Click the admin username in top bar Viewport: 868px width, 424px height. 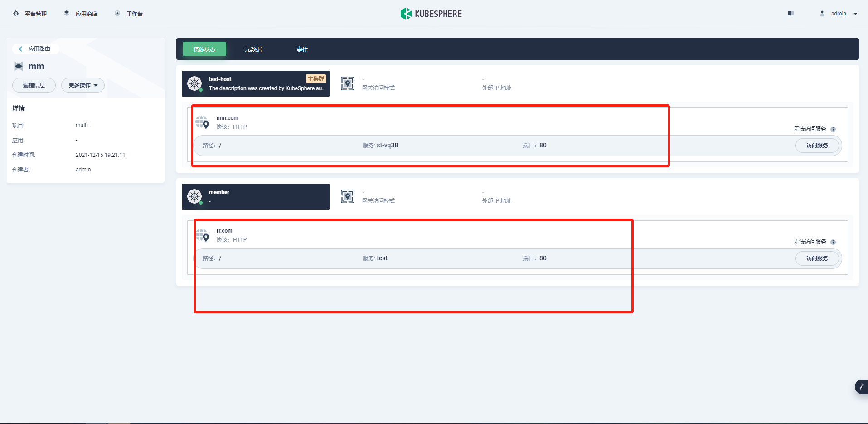[839, 14]
